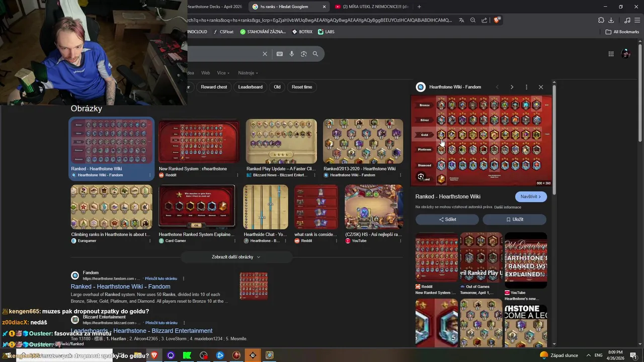Open three-dot menu for Reddit image result
The height and width of the screenshot is (362, 644).
237,175
